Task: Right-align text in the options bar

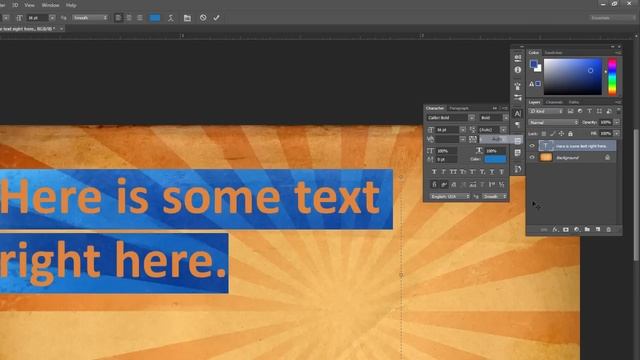Action: (140, 18)
